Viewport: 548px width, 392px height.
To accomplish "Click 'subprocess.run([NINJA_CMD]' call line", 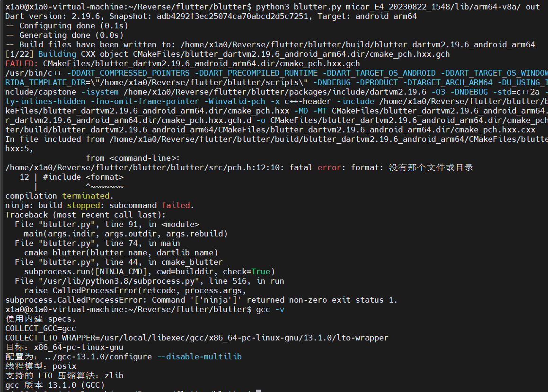I will tap(150, 271).
